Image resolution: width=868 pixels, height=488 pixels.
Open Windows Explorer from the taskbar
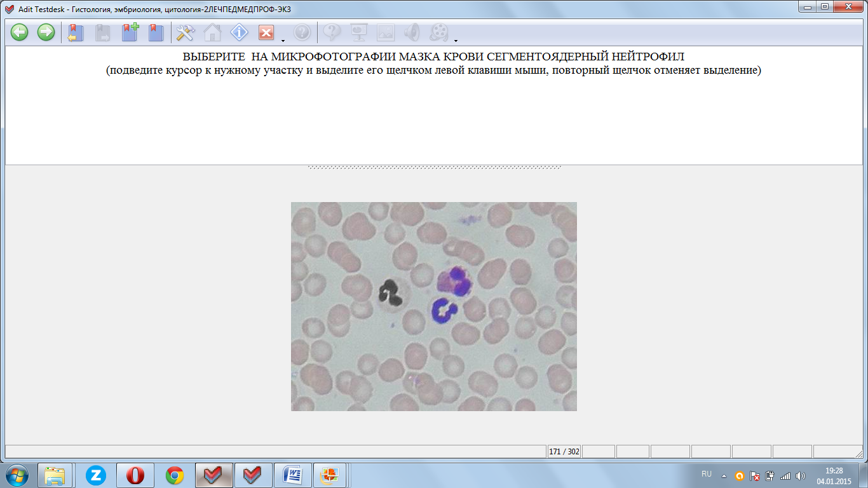(55, 475)
